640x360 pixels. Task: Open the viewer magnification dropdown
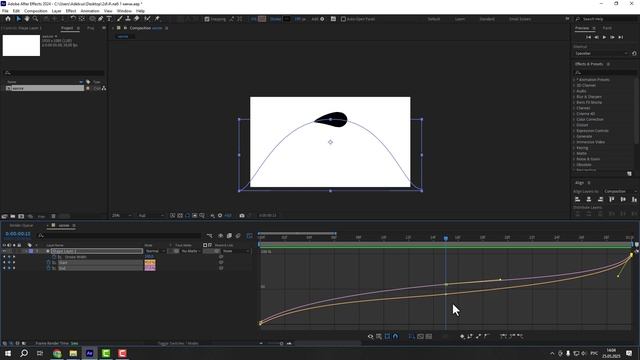pos(122,215)
